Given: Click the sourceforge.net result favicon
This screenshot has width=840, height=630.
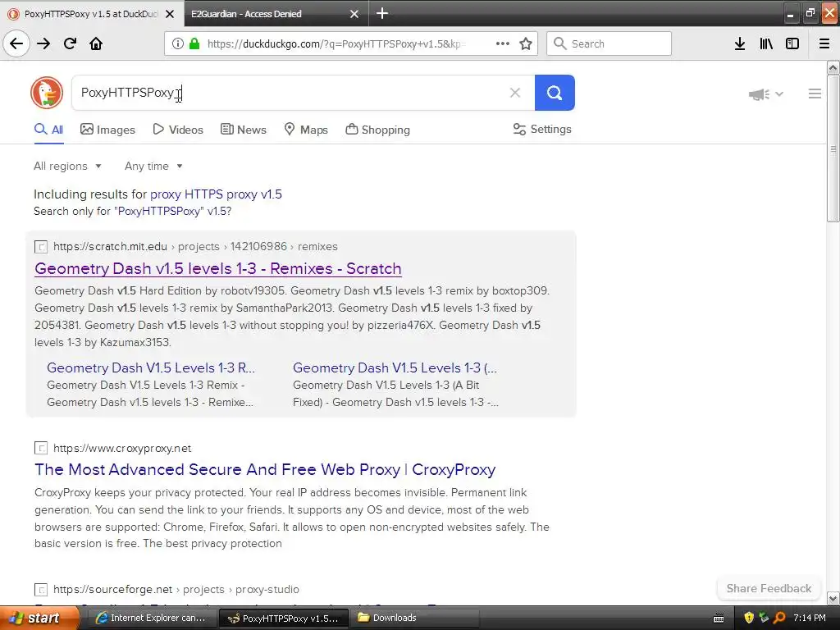Looking at the screenshot, I should pyautogui.click(x=41, y=589).
